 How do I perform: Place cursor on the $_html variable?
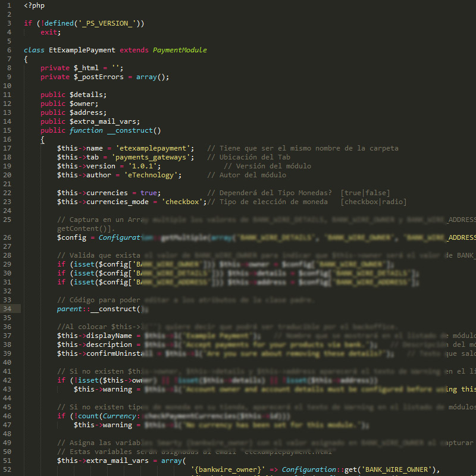click(x=86, y=68)
